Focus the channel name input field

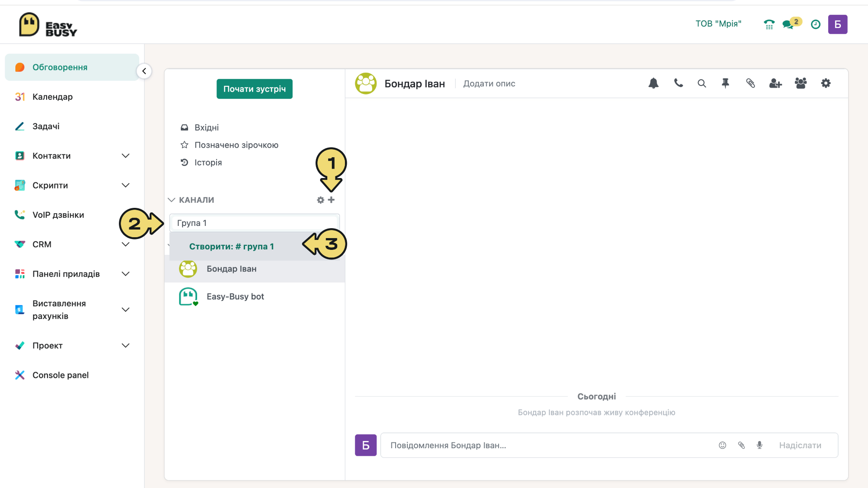(255, 223)
